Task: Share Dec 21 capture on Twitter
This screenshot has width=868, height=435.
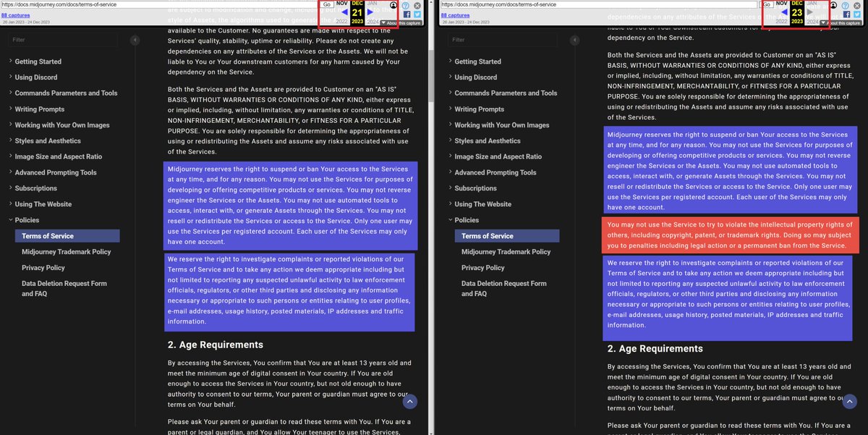Action: 417,14
